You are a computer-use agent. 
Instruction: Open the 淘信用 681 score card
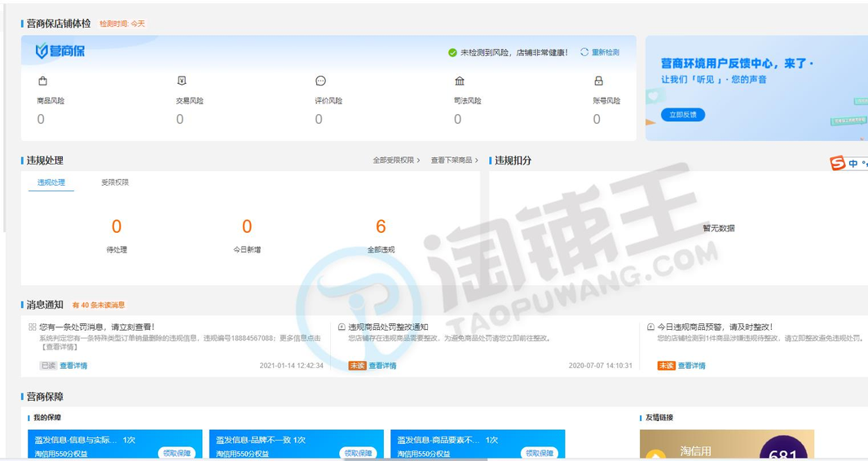pyautogui.click(x=727, y=445)
